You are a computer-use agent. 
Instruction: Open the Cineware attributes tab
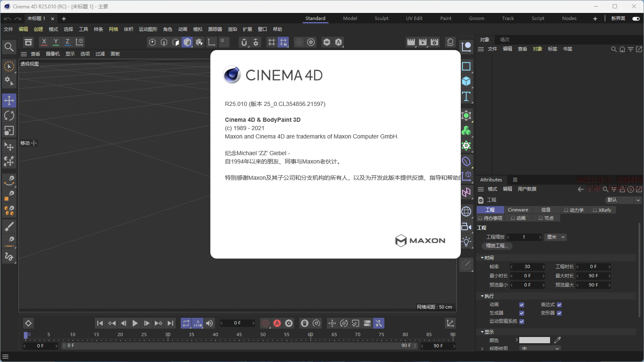[518, 210]
